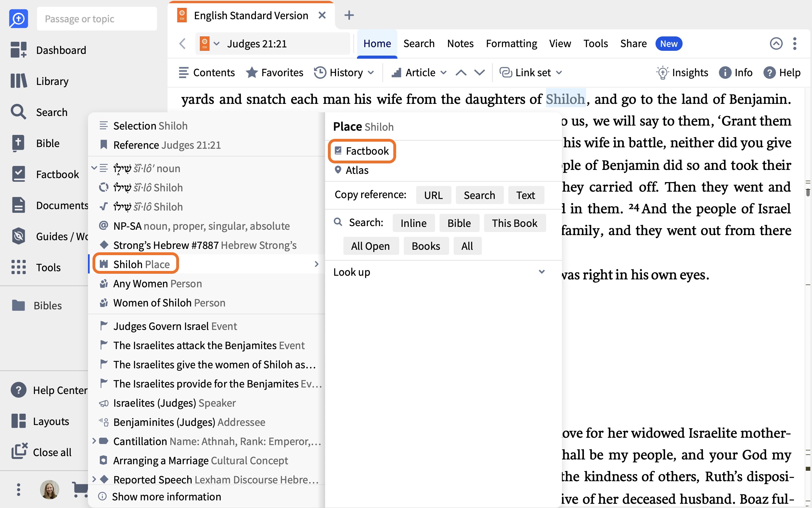Switch to the Home tab
Image resolution: width=812 pixels, height=508 pixels.
(377, 43)
